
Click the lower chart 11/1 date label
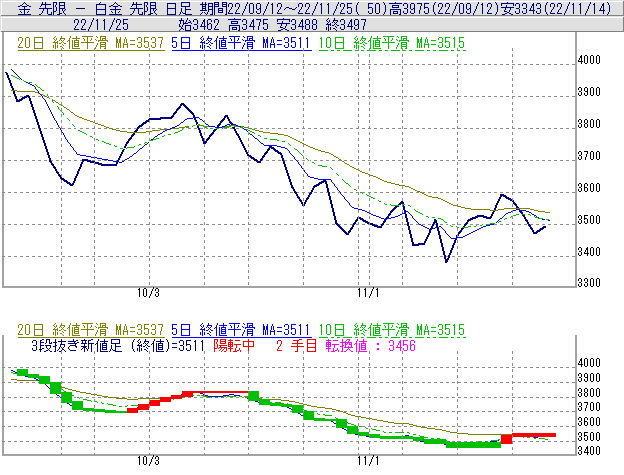click(368, 461)
